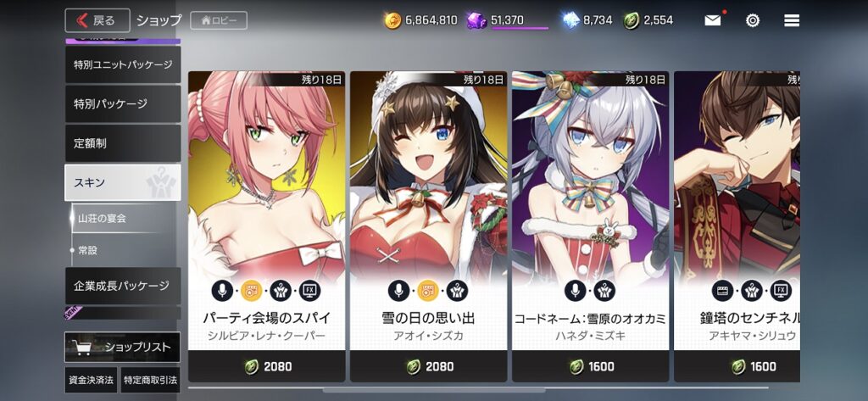Viewport: 868px width, 401px height.
Task: Click the film clip icon on 鐘塔のセンチネル
Action: pos(723,290)
